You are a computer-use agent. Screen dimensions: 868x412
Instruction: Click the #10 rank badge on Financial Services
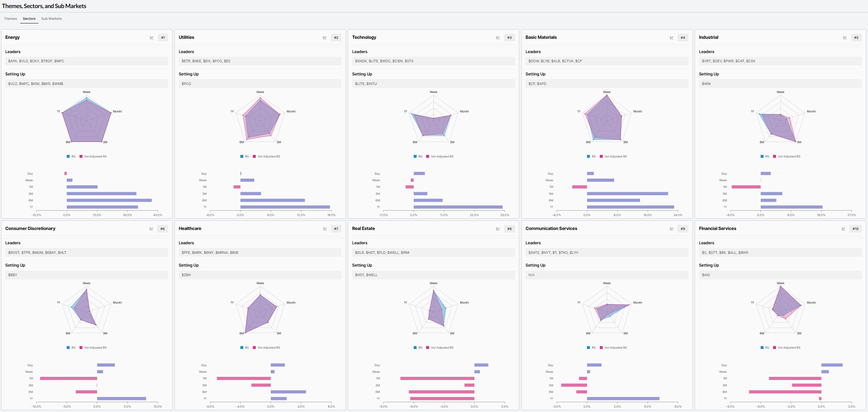(x=856, y=229)
